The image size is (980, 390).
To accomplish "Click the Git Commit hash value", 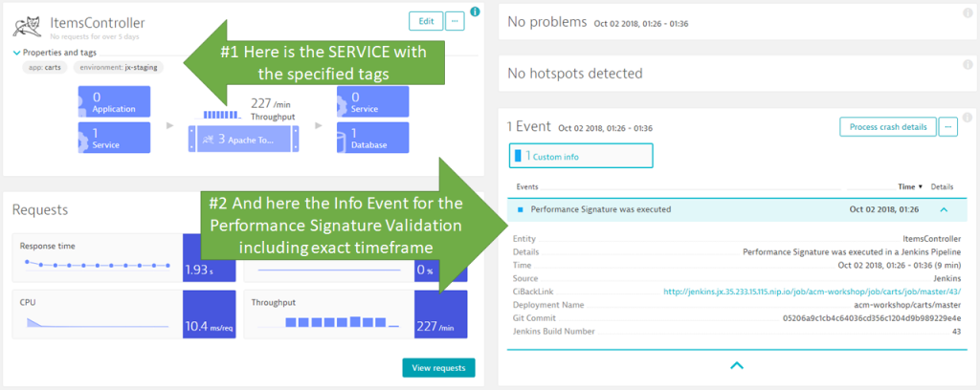I will click(x=872, y=318).
